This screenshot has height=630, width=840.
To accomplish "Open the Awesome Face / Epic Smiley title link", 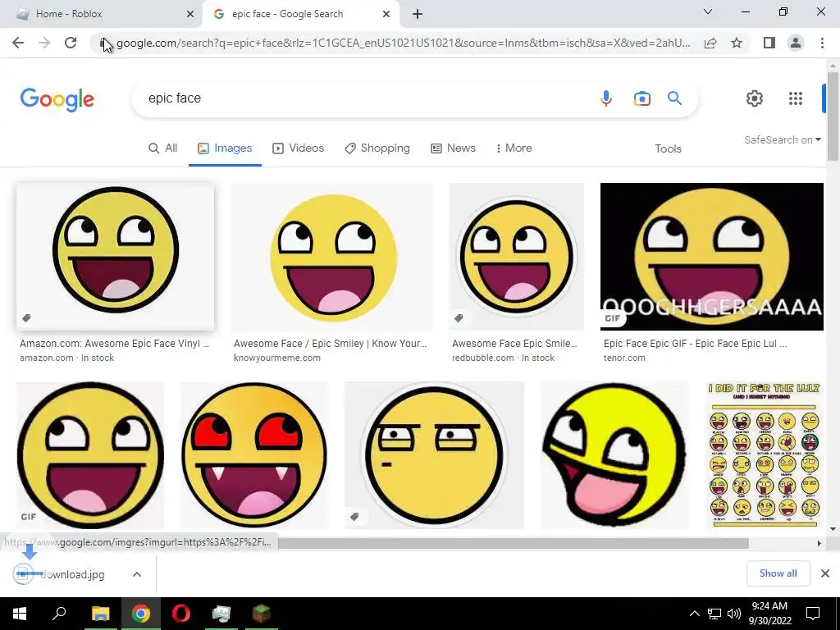I will point(330,344).
